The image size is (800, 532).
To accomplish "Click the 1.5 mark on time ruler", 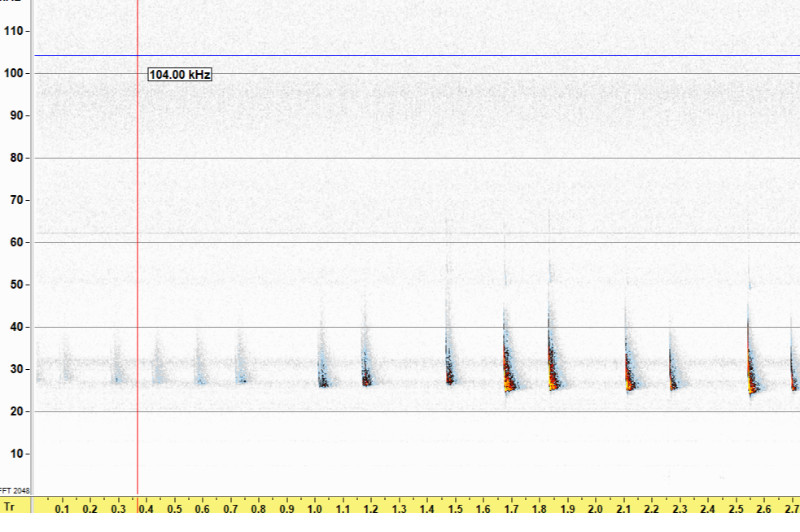I will click(x=455, y=509).
